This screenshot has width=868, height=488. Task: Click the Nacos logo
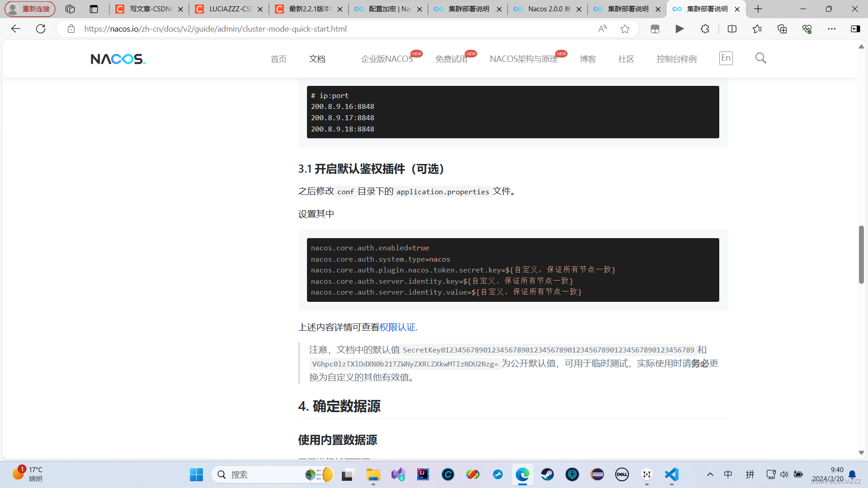point(118,59)
